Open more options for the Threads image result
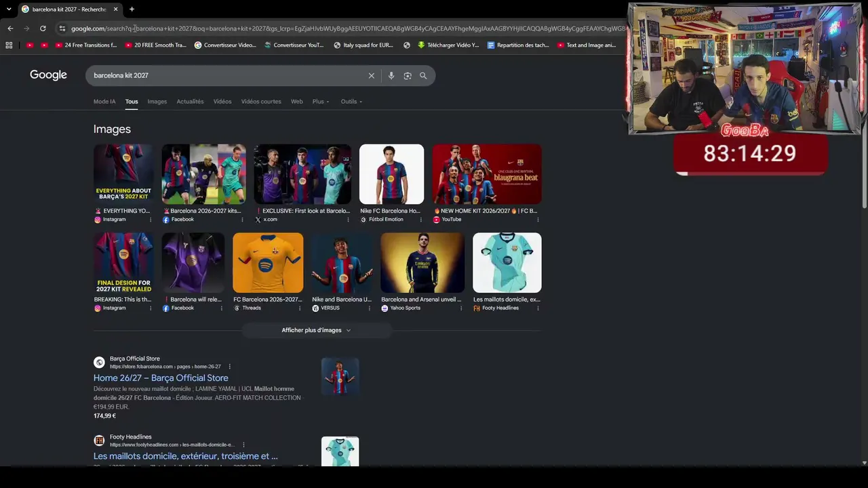Viewport: 868px width, 488px height. tap(300, 308)
